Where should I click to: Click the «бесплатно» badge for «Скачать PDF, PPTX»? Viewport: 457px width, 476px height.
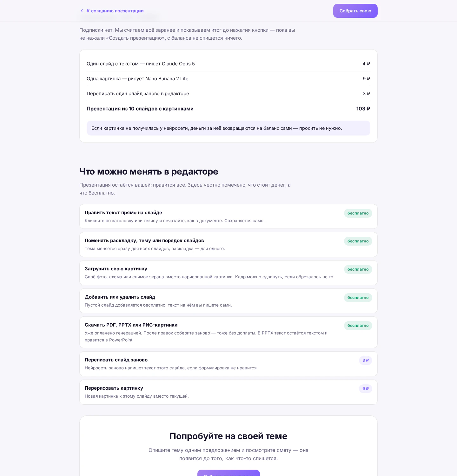coord(358,326)
